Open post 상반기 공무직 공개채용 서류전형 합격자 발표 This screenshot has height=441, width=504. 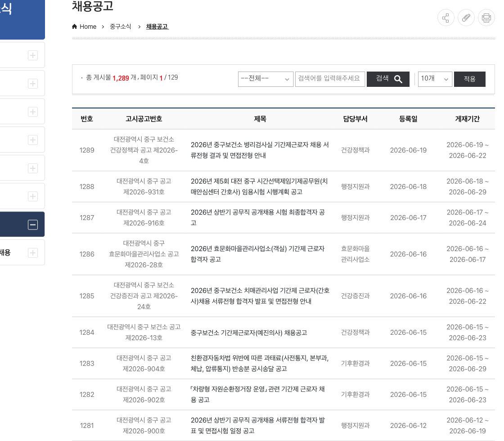pyautogui.click(x=258, y=426)
